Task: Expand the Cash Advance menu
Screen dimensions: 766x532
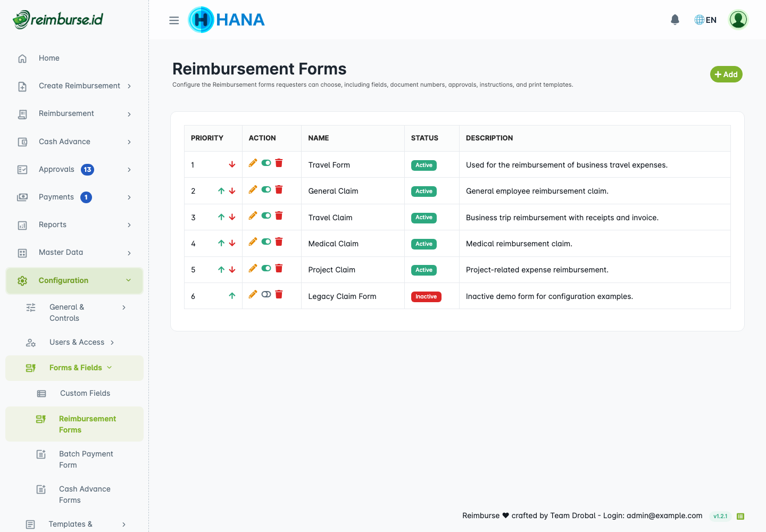Action: (74, 142)
